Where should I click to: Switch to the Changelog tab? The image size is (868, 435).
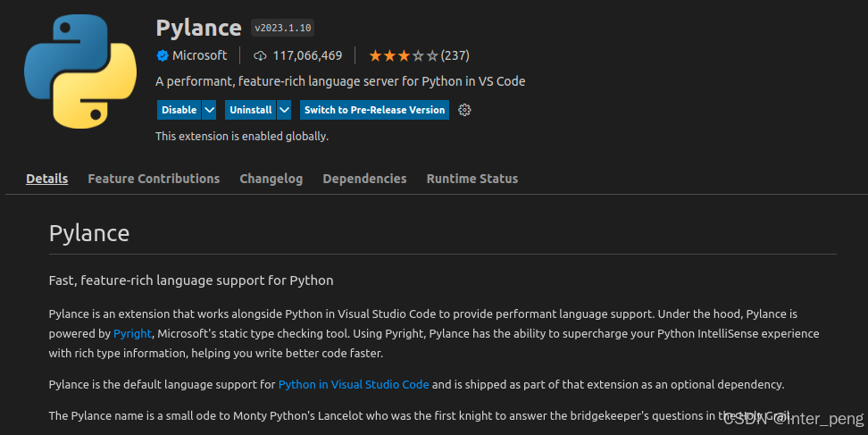271,179
